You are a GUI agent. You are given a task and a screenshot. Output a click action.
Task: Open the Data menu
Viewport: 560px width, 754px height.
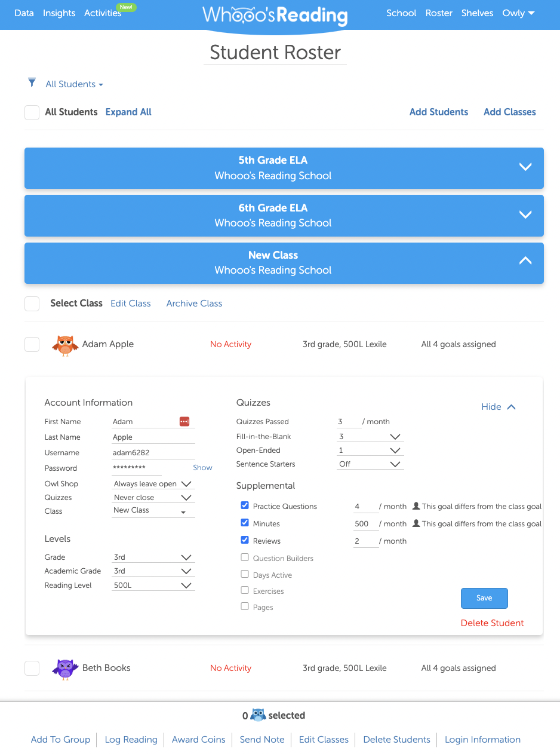point(24,13)
